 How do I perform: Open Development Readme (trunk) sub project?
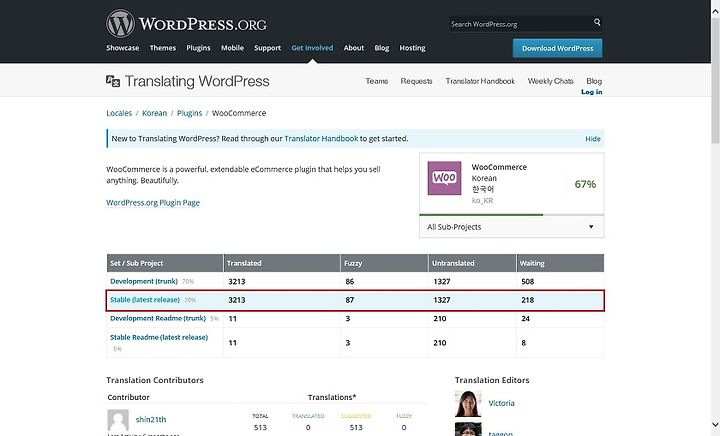(158, 318)
